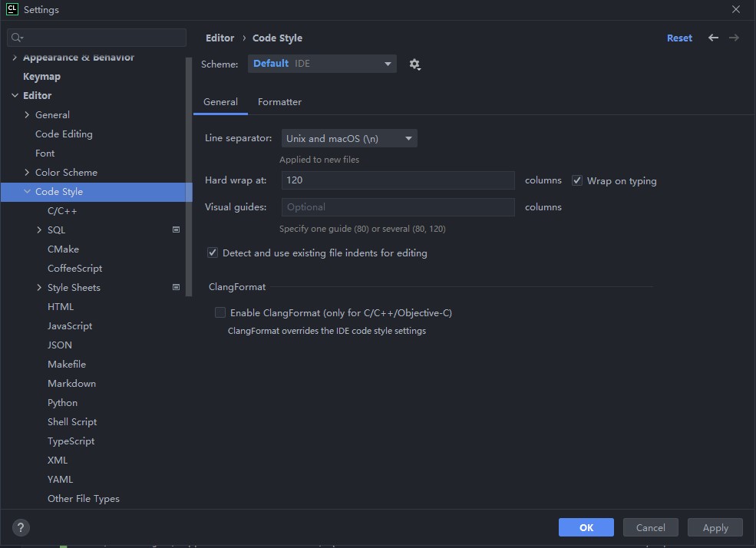
Task: Collapse the Editor tree node
Action: 15,95
